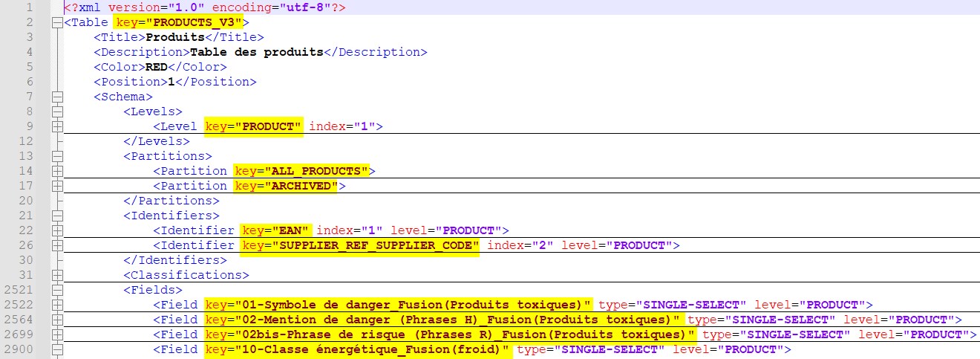Collapse the Schema element fold

coord(57,97)
